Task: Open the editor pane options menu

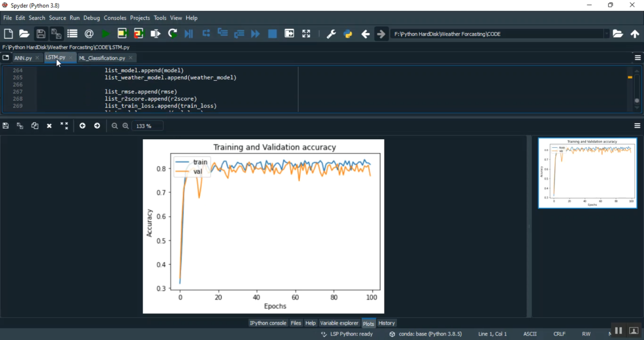Action: point(637,58)
